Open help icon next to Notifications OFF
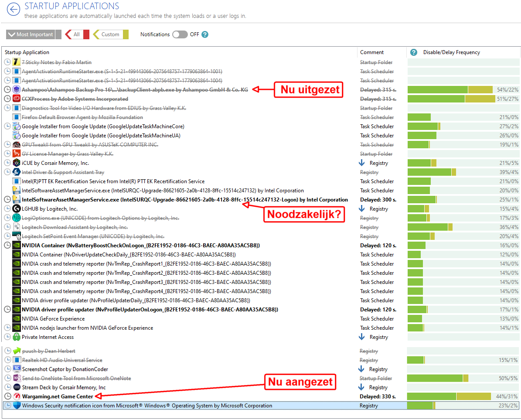This screenshot has width=521, height=420. click(205, 34)
